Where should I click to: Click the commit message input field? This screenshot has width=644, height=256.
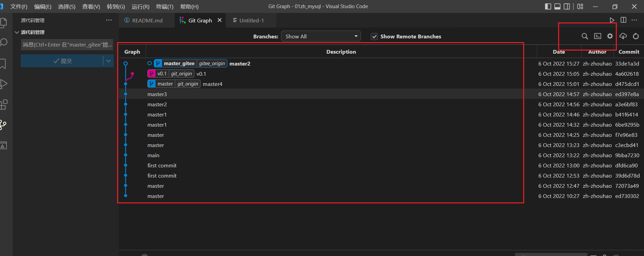67,45
